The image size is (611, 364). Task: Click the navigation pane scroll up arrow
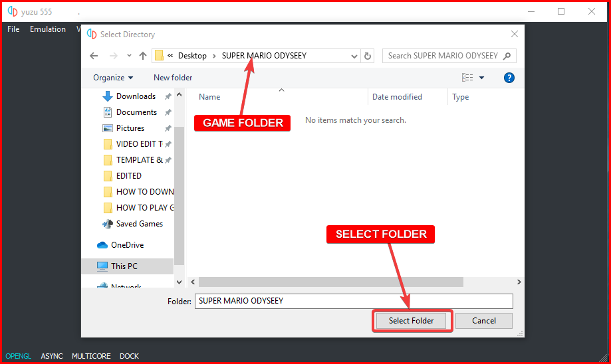(180, 94)
